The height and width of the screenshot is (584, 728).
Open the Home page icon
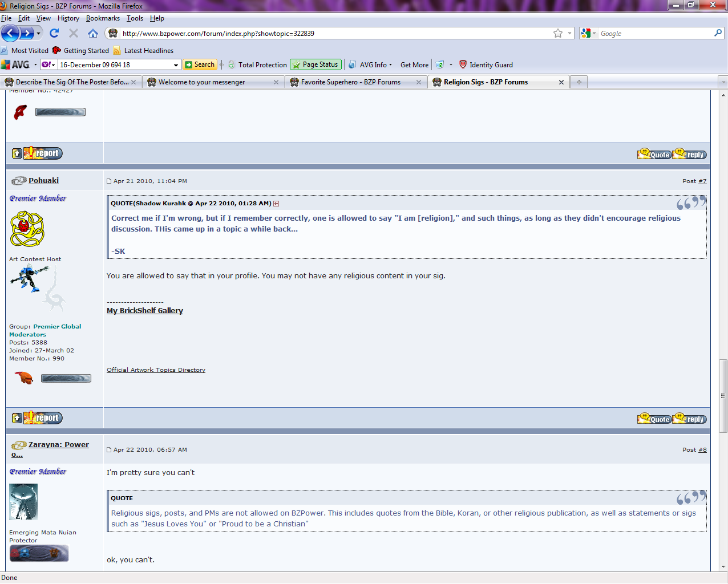click(93, 33)
